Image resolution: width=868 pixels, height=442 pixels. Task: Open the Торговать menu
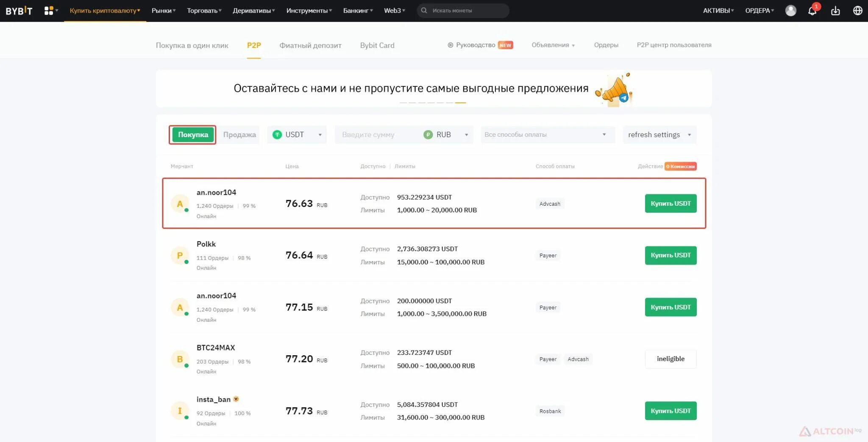tap(204, 11)
